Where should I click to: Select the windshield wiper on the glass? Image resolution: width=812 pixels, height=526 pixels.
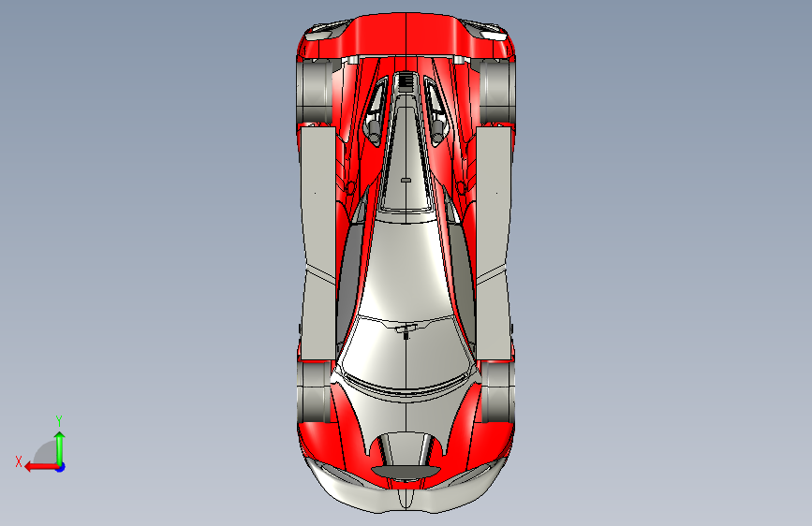point(406,330)
